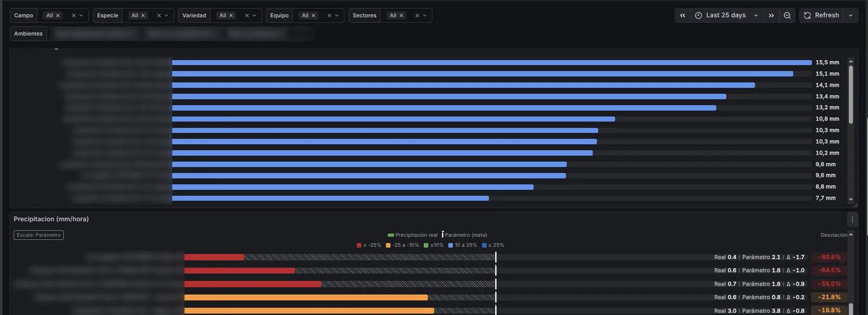Click the 15,5 mm bar
868x315 pixels.
(x=492, y=62)
